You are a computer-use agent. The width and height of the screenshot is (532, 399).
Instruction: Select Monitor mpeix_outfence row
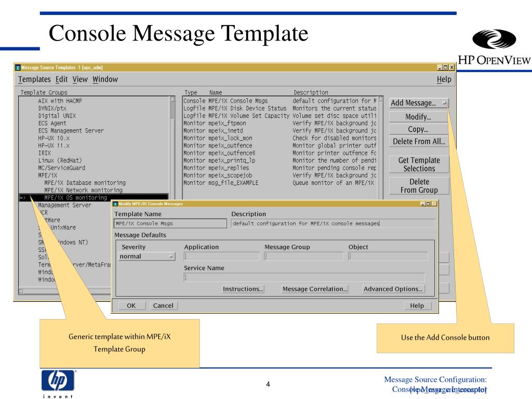tap(280, 145)
